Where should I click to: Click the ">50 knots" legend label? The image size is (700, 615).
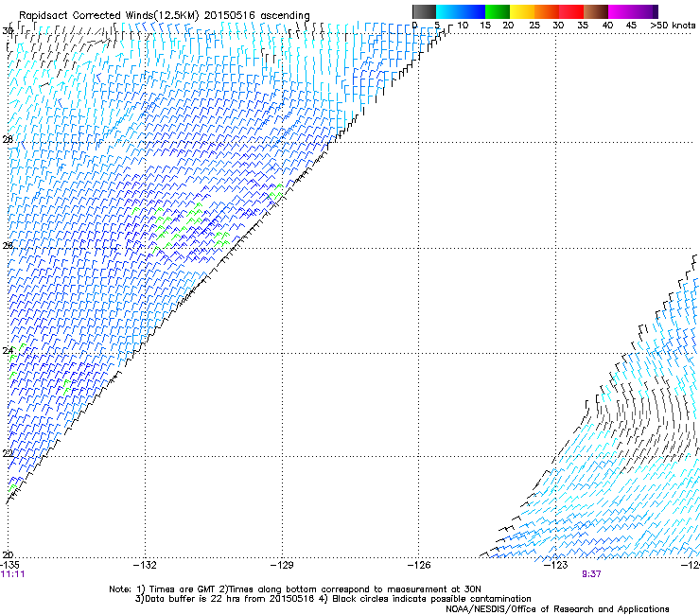coord(673,26)
